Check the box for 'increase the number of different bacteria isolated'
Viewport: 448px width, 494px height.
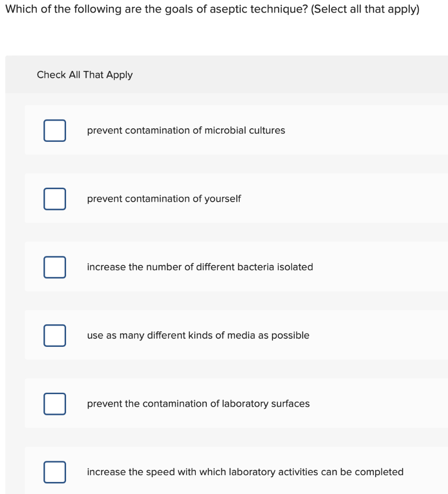tap(54, 267)
